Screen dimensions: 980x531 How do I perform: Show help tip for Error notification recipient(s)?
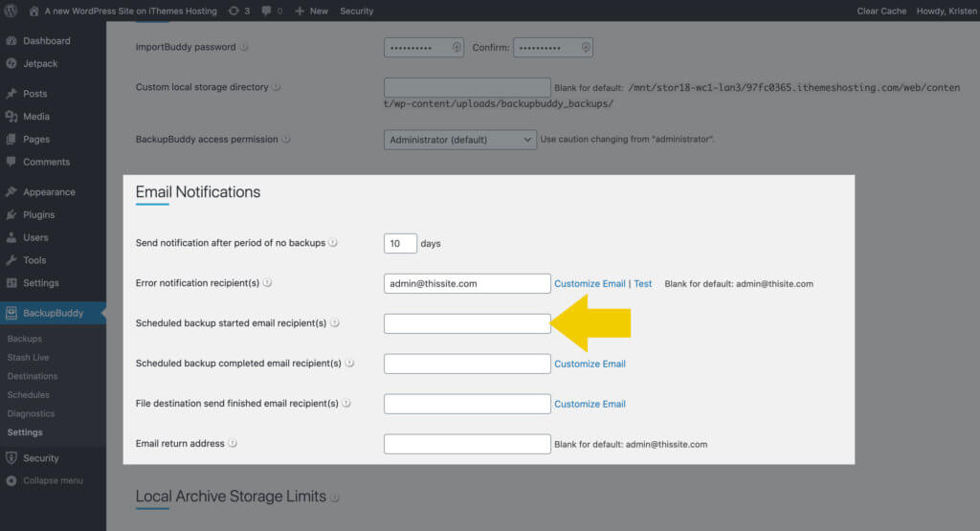pos(268,283)
